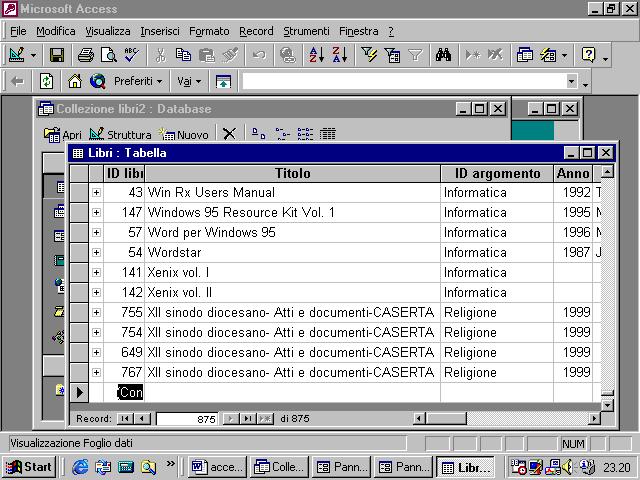This screenshot has width=640, height=480.
Task: Open Print Preview magnifier icon
Action: click(109, 55)
